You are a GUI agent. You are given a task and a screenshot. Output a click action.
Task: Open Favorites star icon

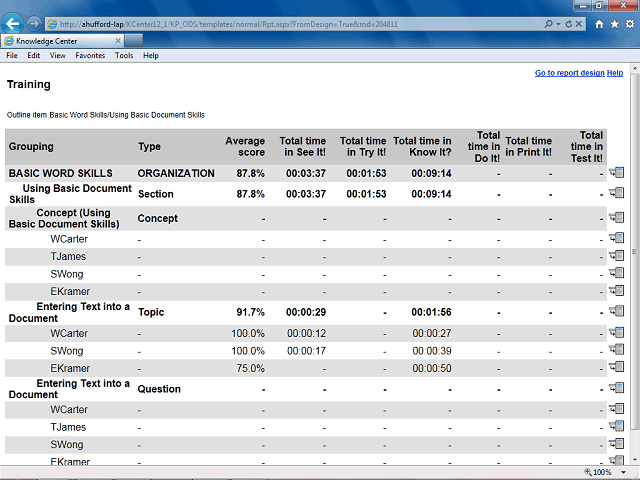point(614,24)
